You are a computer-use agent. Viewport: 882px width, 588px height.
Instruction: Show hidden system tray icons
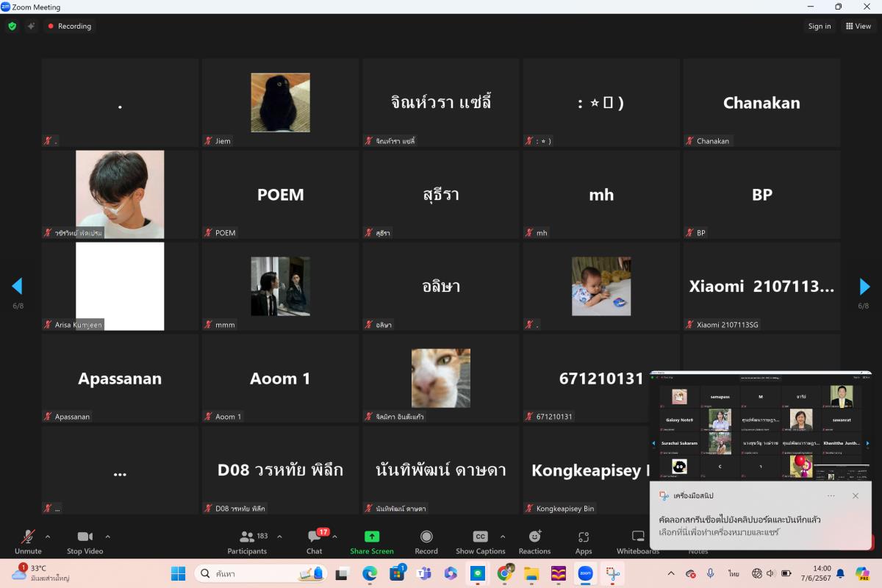(670, 573)
